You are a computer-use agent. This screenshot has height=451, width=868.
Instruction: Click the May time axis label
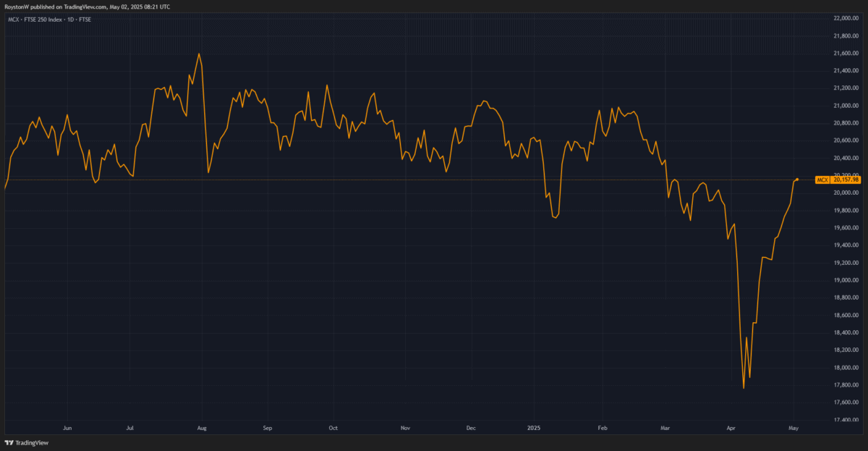point(793,429)
